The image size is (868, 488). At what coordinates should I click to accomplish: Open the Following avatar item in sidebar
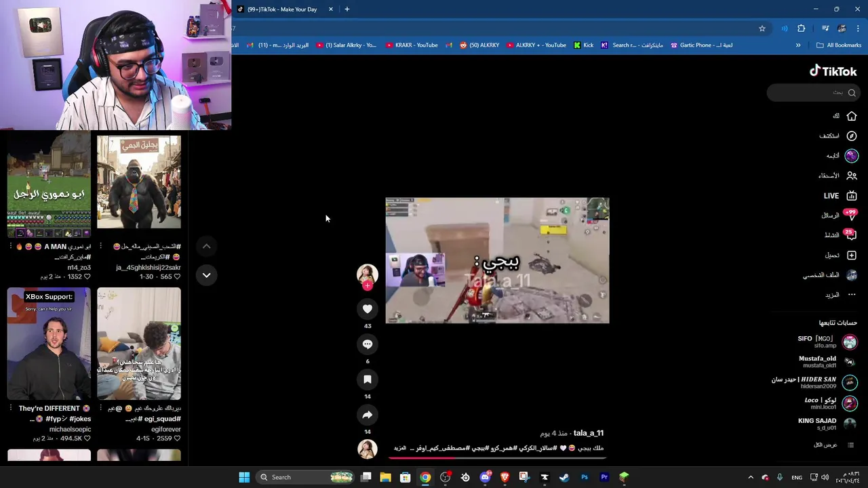[852, 156]
